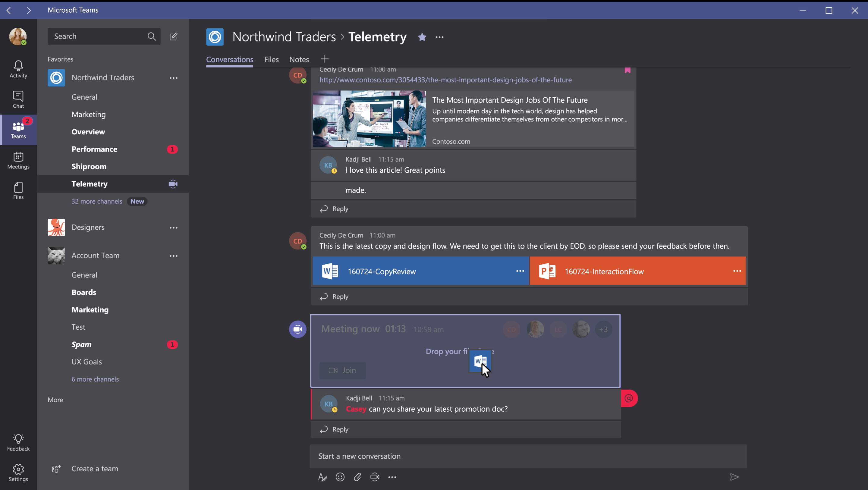Switch to the Notes tab

[x=299, y=60]
